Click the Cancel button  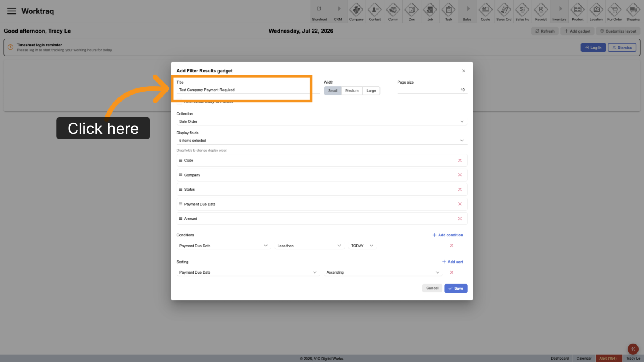(432, 288)
